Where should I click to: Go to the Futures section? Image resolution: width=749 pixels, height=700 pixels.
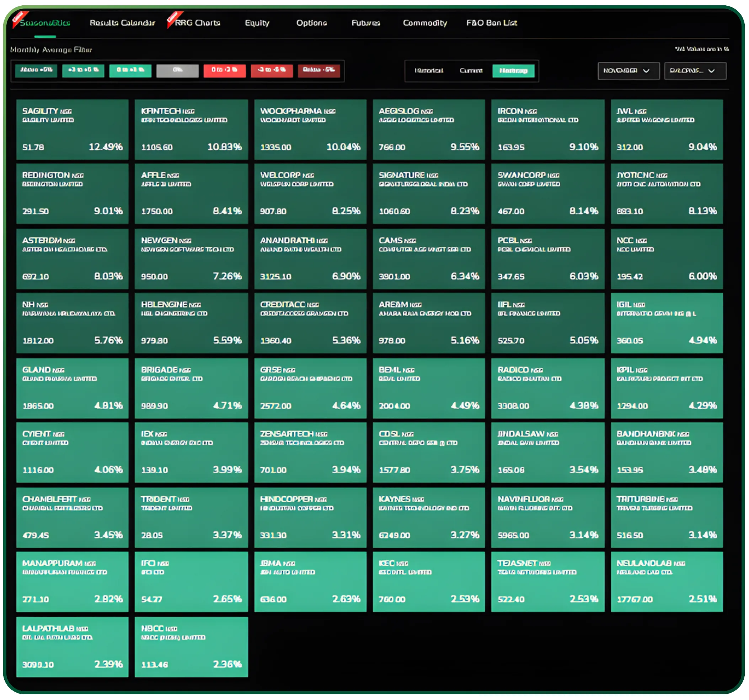point(365,23)
